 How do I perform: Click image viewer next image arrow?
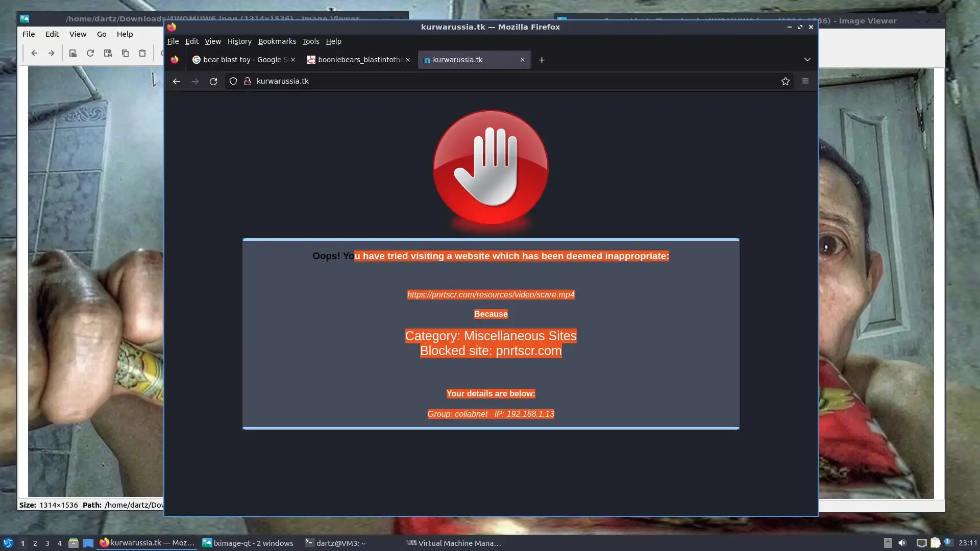(x=51, y=53)
